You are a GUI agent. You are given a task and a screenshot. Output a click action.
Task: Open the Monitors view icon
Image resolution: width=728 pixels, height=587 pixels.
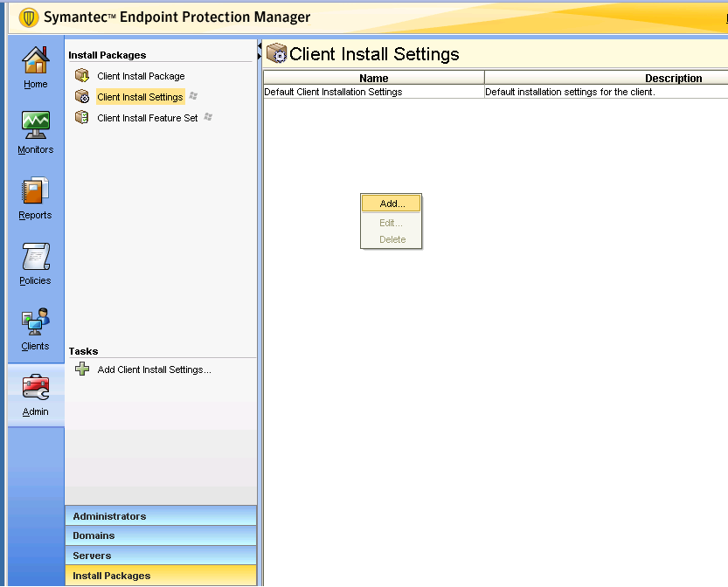coord(35,127)
